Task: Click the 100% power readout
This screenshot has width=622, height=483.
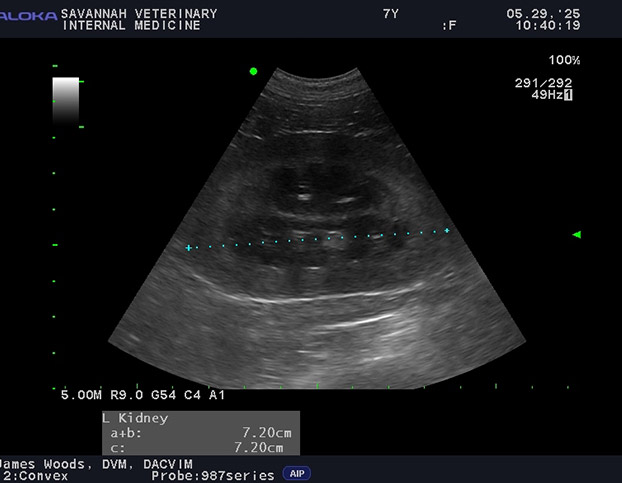Action: (564, 60)
